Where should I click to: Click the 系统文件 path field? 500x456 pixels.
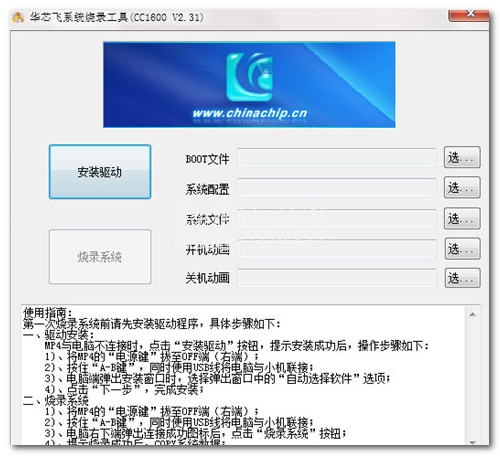pyautogui.click(x=337, y=219)
